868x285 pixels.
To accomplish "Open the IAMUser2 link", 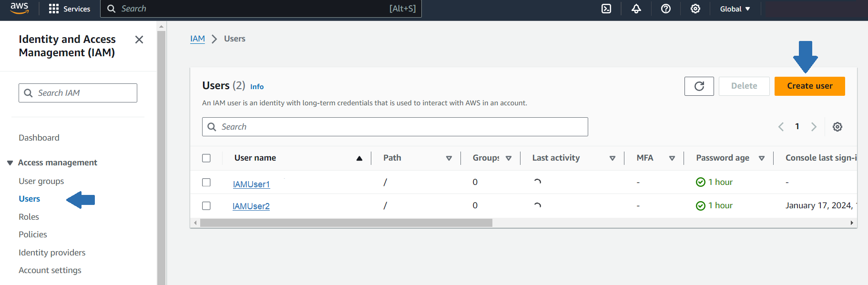I will point(251,206).
